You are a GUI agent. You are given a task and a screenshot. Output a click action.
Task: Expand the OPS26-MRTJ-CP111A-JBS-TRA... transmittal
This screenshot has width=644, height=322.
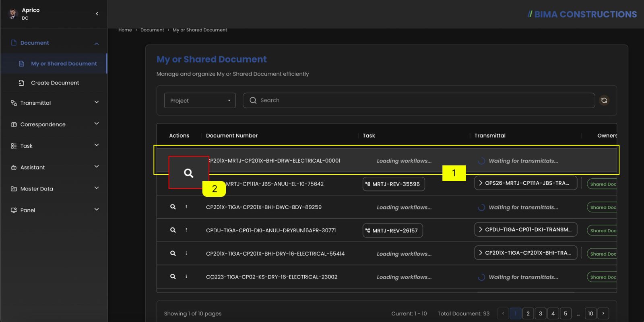pyautogui.click(x=526, y=183)
